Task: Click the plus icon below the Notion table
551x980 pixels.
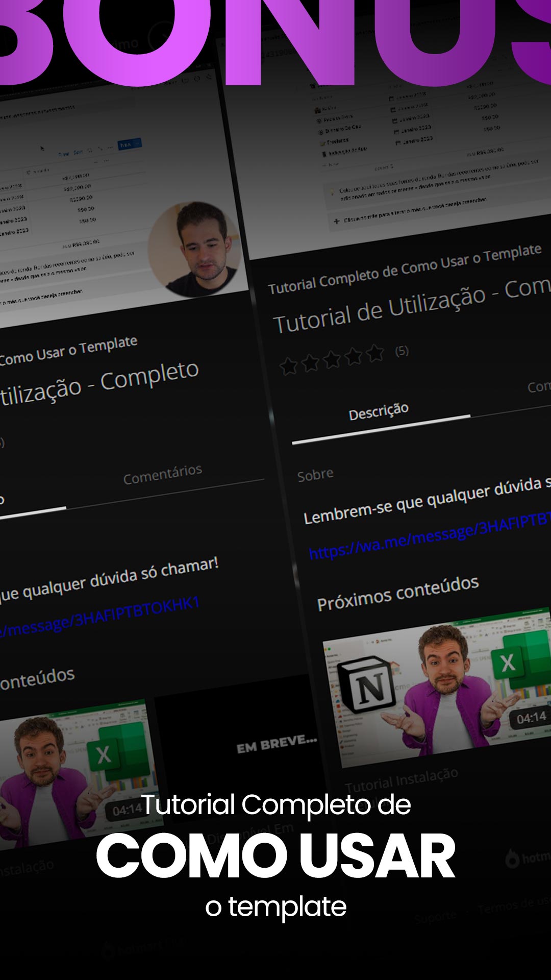Action: (x=336, y=221)
